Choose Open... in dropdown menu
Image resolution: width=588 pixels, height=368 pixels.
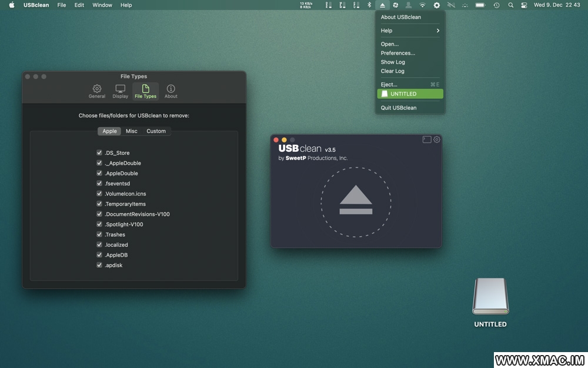click(x=410, y=44)
